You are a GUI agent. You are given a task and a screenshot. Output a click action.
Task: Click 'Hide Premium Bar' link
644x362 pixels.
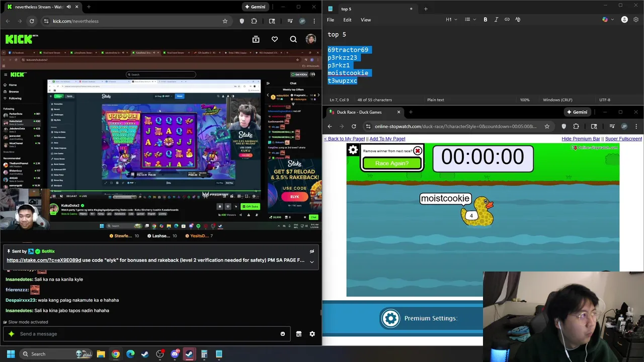pos(581,139)
